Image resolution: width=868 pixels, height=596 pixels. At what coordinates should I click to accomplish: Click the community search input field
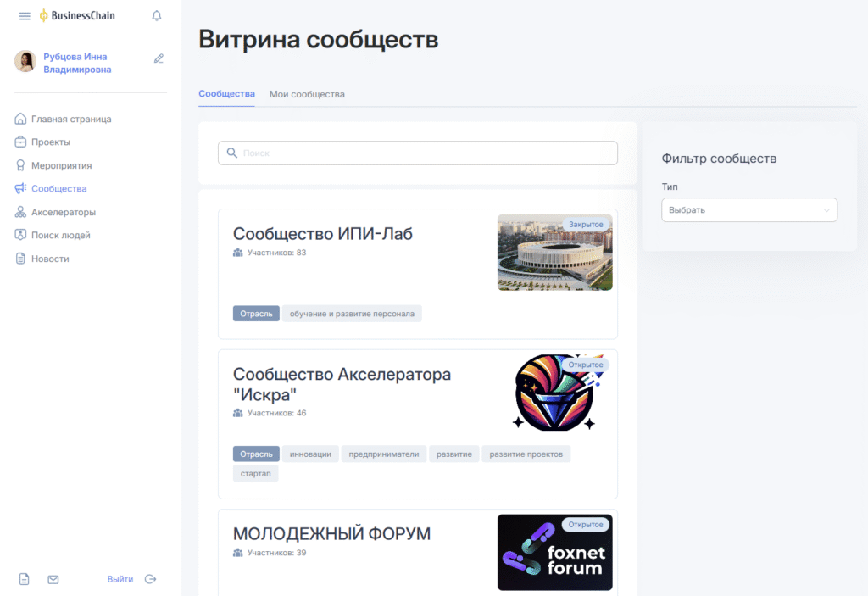coord(424,153)
